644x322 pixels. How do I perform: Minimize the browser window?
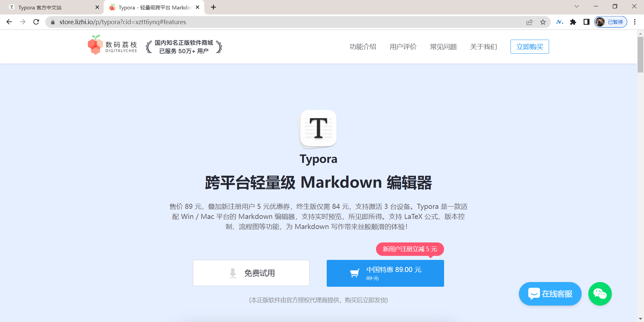tap(596, 6)
